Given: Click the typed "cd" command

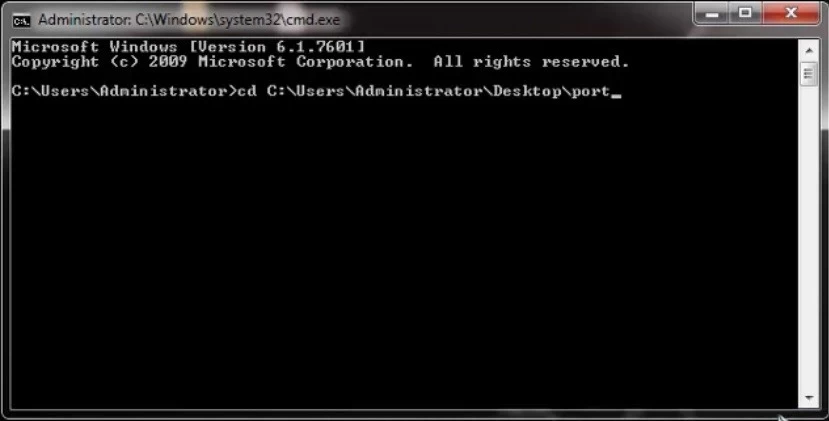Looking at the screenshot, I should (247, 91).
